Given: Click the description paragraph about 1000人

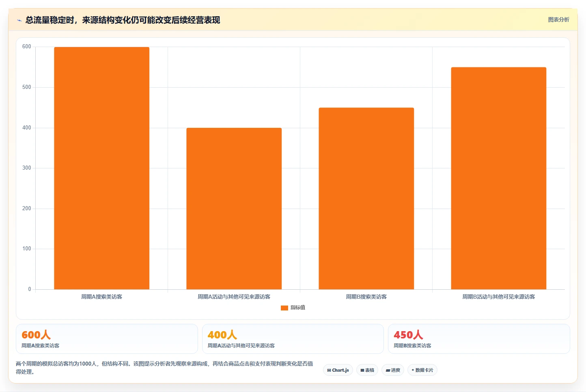Looking at the screenshot, I should (x=164, y=368).
